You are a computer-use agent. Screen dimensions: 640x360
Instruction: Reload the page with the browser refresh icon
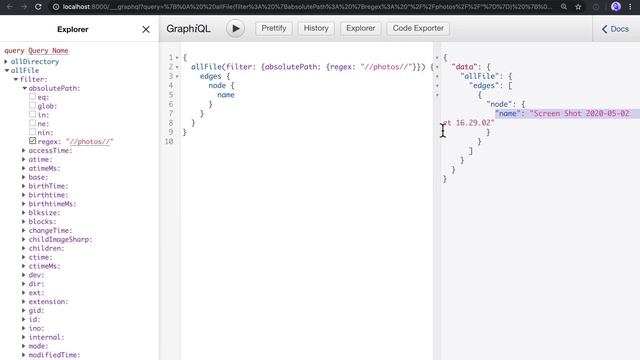pos(38,7)
